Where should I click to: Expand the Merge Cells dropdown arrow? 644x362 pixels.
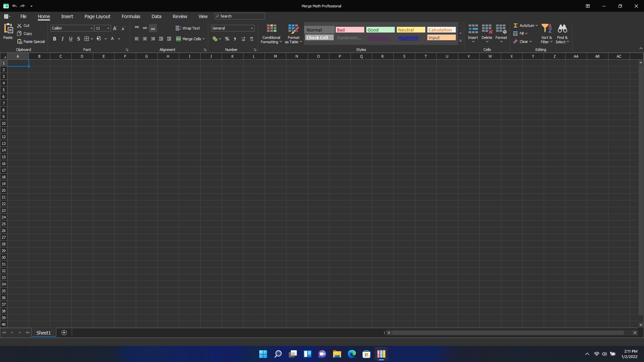tap(204, 39)
